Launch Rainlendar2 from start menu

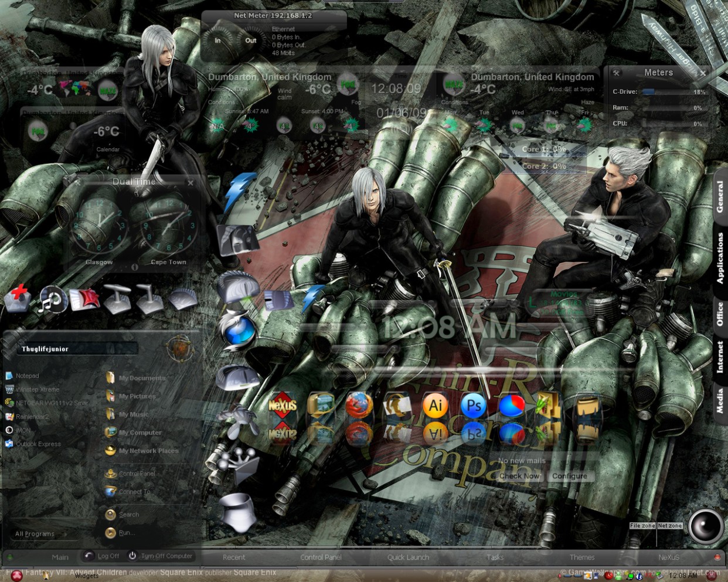28,417
